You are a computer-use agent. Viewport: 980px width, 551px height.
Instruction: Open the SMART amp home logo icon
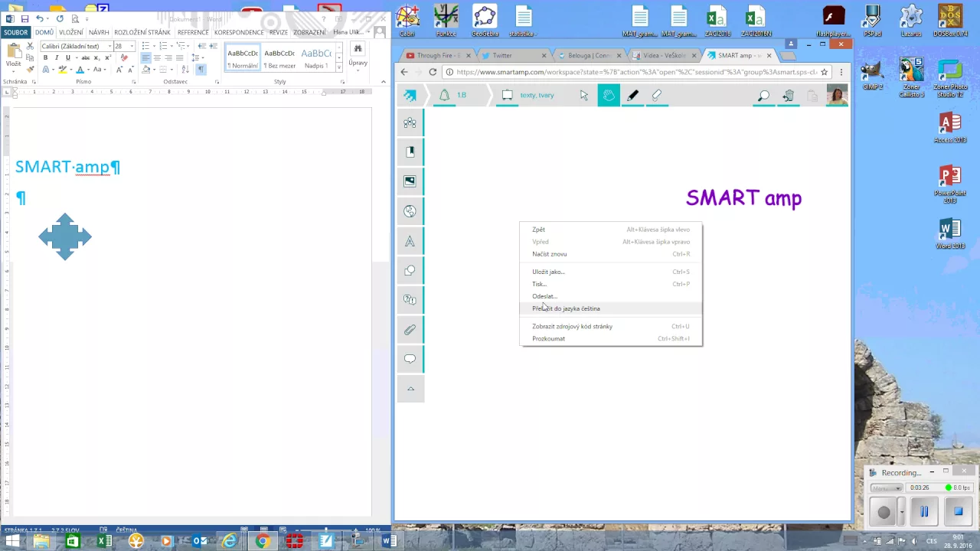[x=410, y=96]
